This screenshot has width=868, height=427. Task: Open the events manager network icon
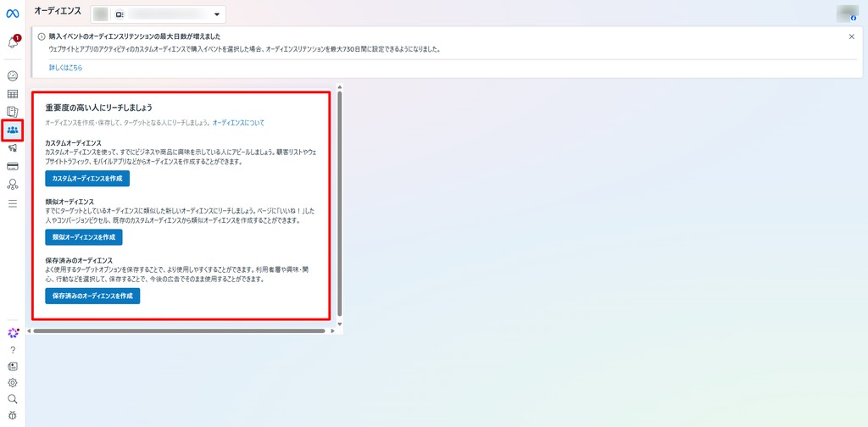coord(13,185)
